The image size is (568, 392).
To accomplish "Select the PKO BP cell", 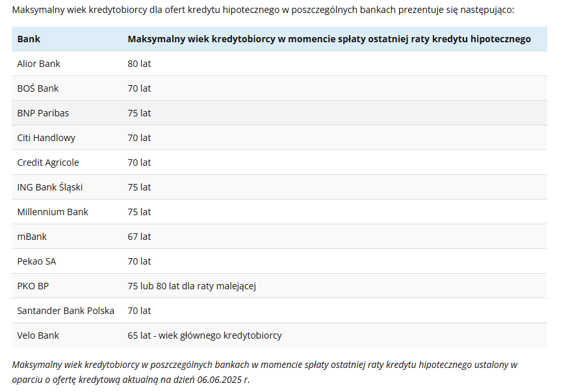I will point(33,286).
